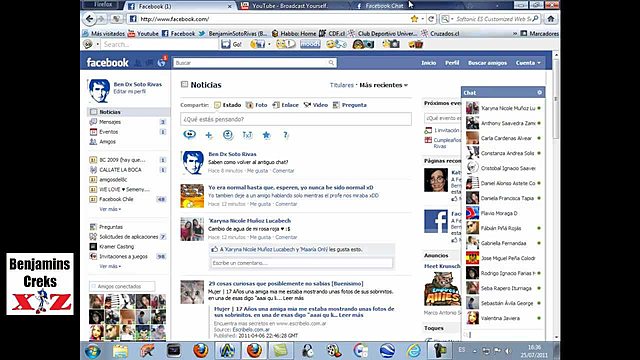Image resolution: width=640 pixels, height=360 pixels.
Task: Go to Inicio in header
Action: click(429, 63)
